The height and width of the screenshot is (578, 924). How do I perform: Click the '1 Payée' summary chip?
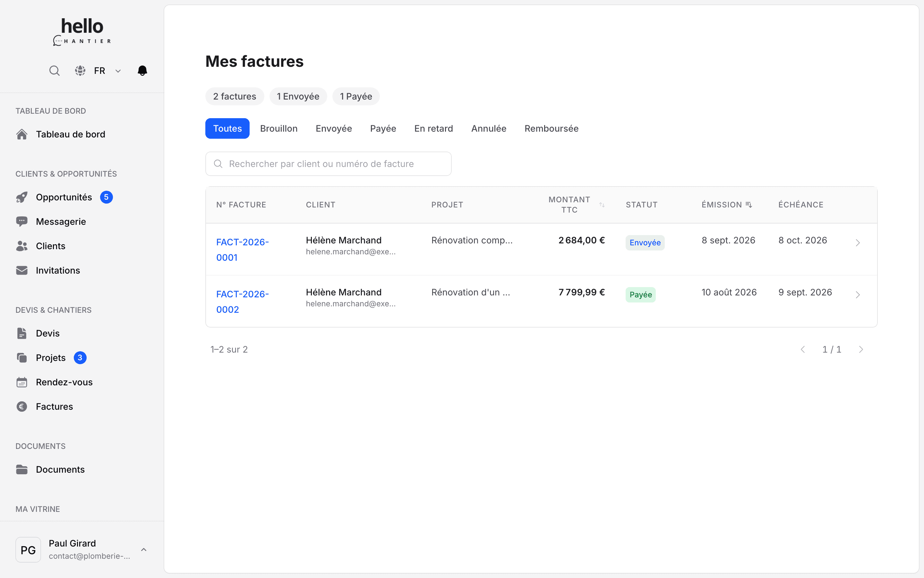click(x=356, y=96)
